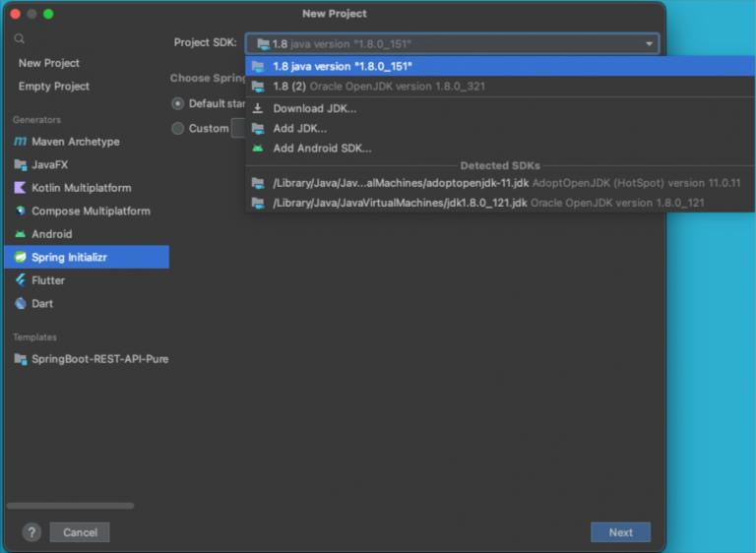Select SpringBoot-REST-API-Pure template
Screen dimensions: 756x553
point(87,359)
